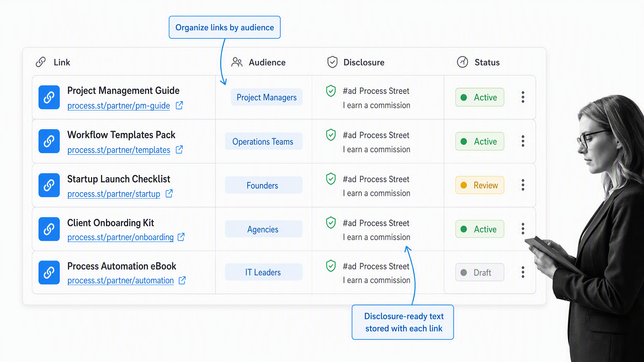Click the IT Leaders audience tag

coord(264,272)
